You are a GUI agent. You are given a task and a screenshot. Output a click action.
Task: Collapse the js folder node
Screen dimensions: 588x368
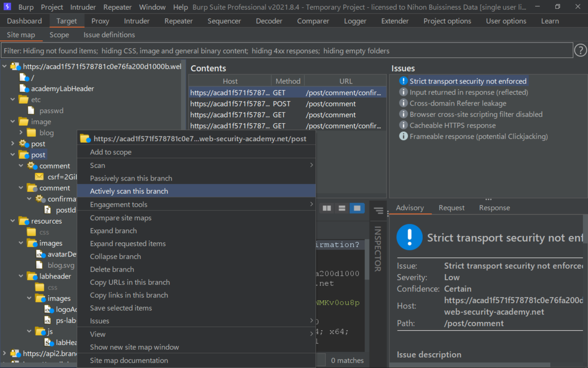click(29, 332)
